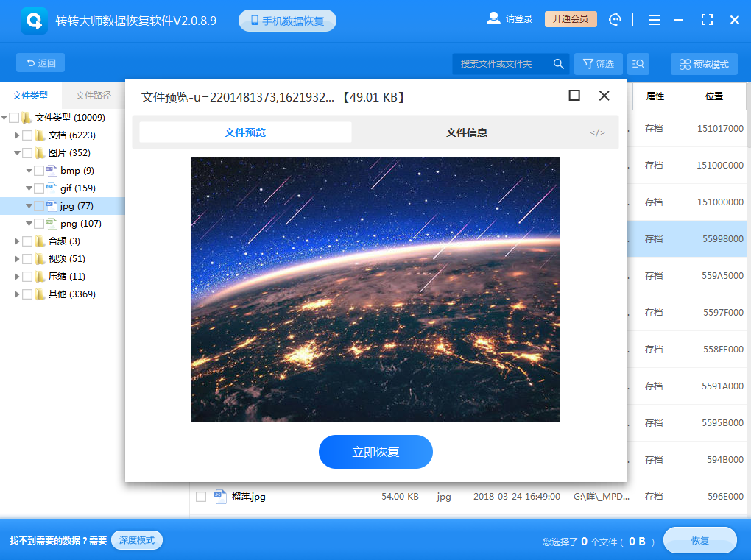Open customer service headset icon
Viewport: 751px width, 560px height.
coord(615,20)
